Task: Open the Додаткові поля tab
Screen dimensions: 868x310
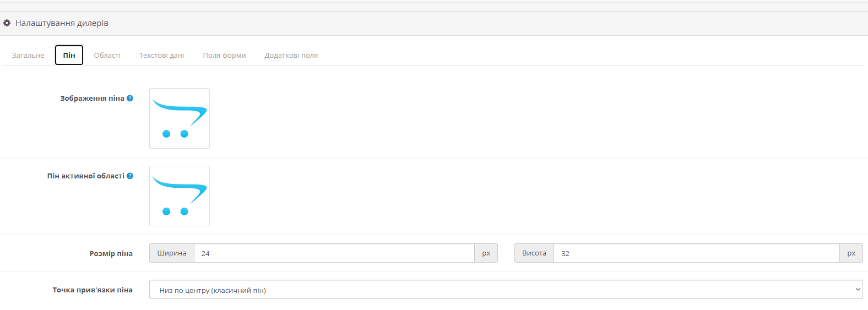Action: [x=291, y=56]
